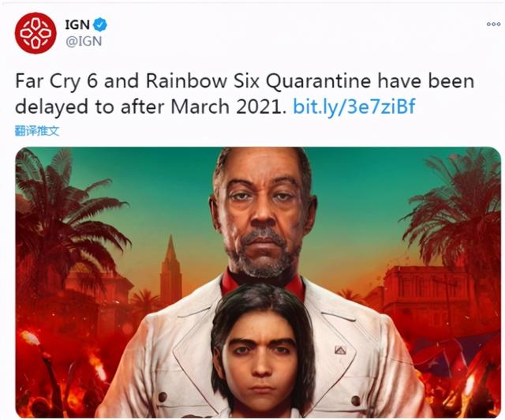Open the @IGN handle profile
This screenshot has width=505, height=420.
pyautogui.click(x=84, y=41)
